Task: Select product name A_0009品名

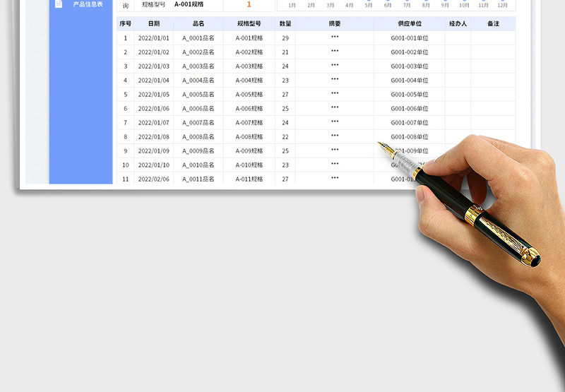Action: [x=198, y=151]
